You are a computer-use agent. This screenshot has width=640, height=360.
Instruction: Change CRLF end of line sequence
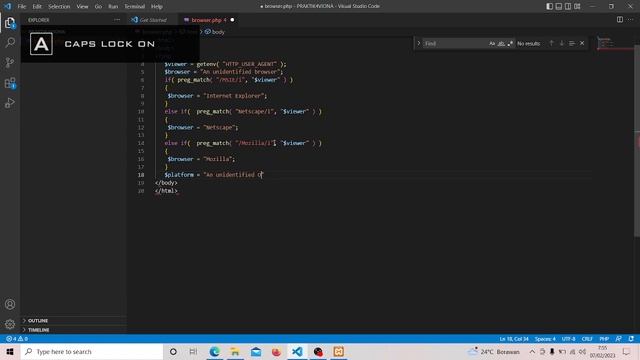coord(587,339)
